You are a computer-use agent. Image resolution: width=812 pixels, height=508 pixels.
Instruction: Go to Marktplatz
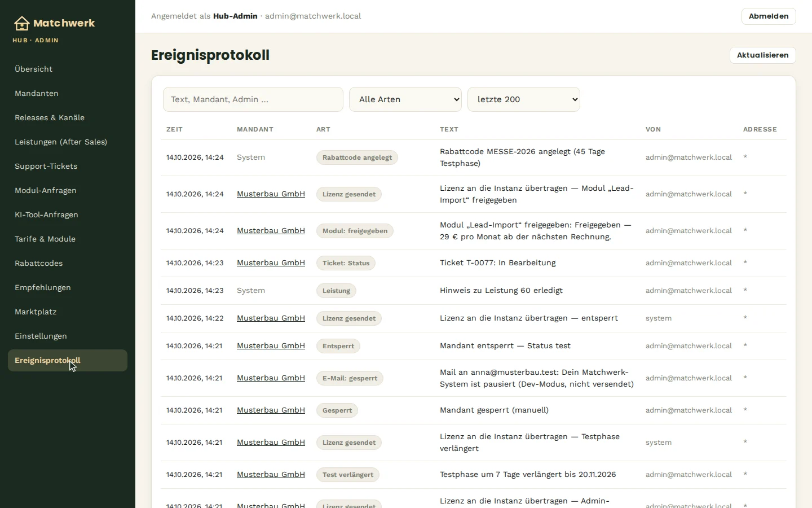coord(68,312)
